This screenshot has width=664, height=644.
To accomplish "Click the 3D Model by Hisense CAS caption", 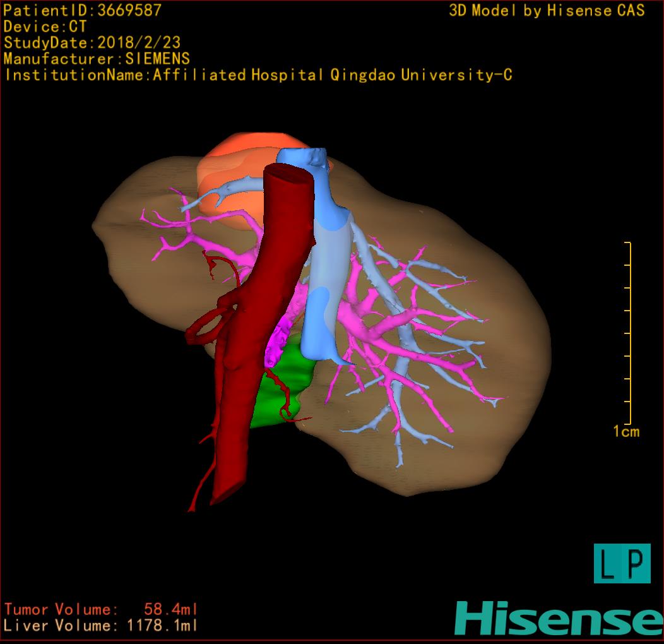I will (547, 11).
